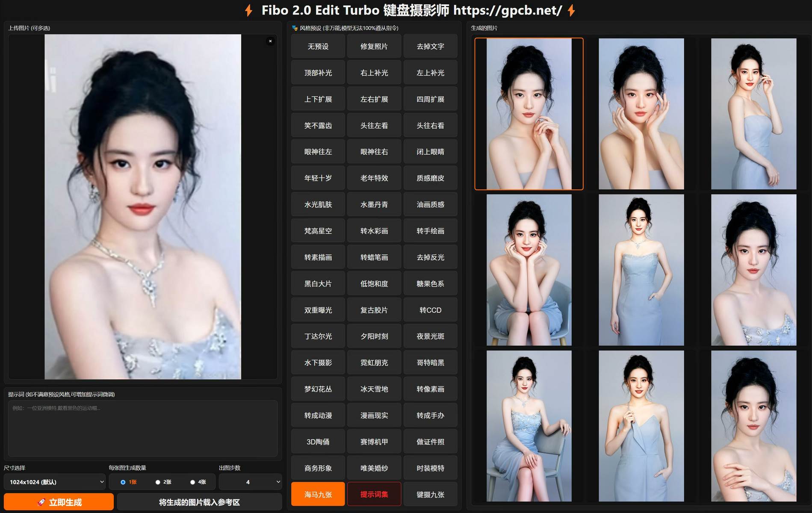Click 将生成的图片载入参考区 button
This screenshot has height=513, width=812.
click(199, 502)
